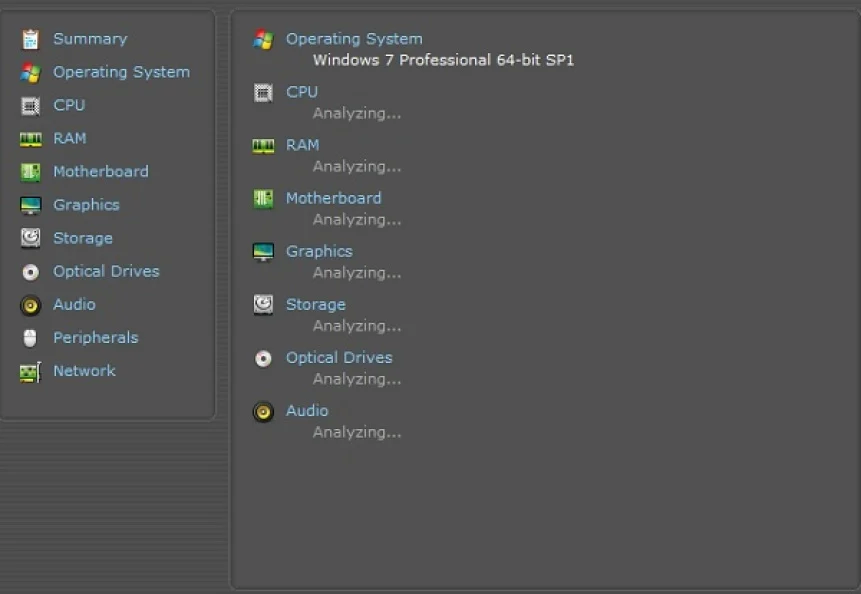Select Motherboard in the sidebar
This screenshot has width=861, height=594.
pyautogui.click(x=100, y=172)
